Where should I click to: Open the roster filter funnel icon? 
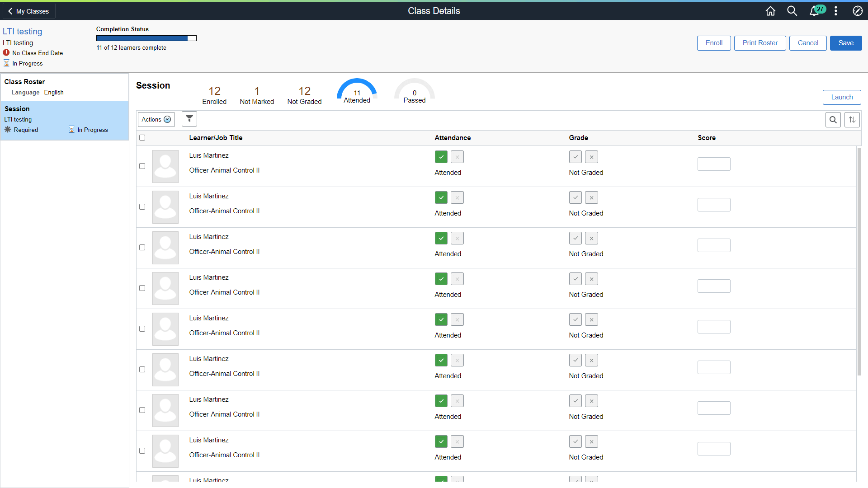pyautogui.click(x=189, y=119)
